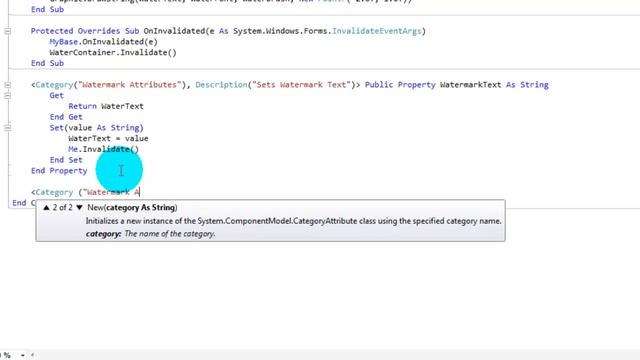Place cursor in the unfinished '<Category ("Watermark A' line
Screen dimensions: 640x360
[85, 192]
